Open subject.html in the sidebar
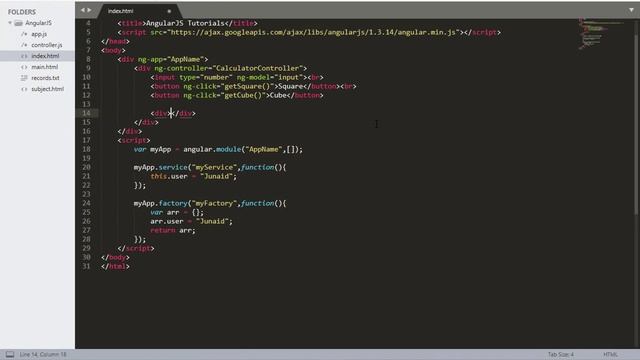 click(47, 89)
